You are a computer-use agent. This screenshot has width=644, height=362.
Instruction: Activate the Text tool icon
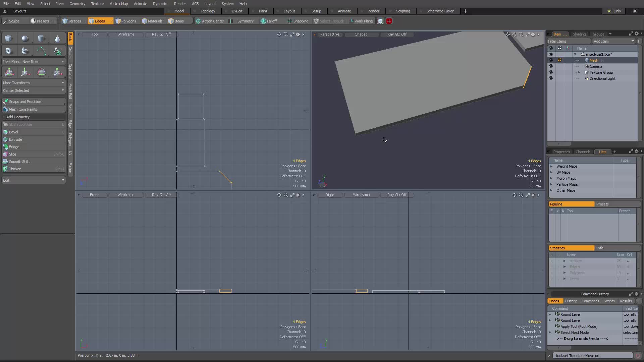57,51
